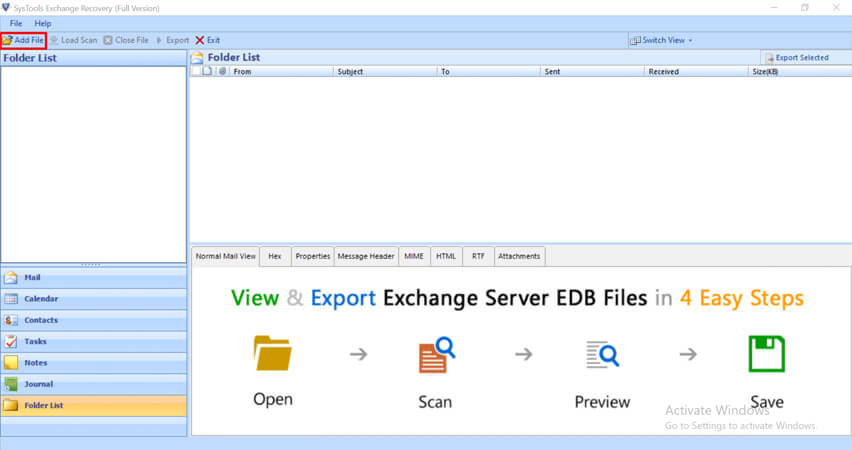Sort by the To column

tap(488, 71)
